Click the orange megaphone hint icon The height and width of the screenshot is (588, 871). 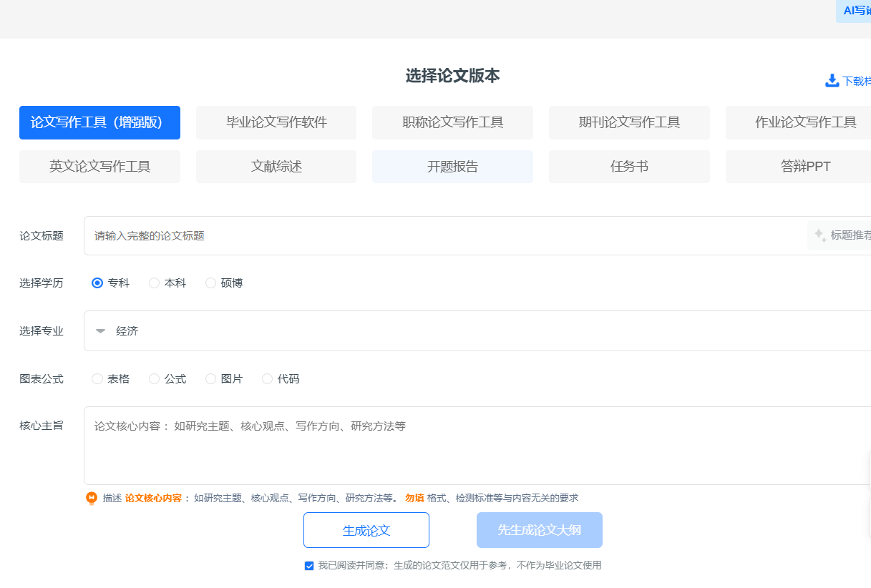click(92, 498)
